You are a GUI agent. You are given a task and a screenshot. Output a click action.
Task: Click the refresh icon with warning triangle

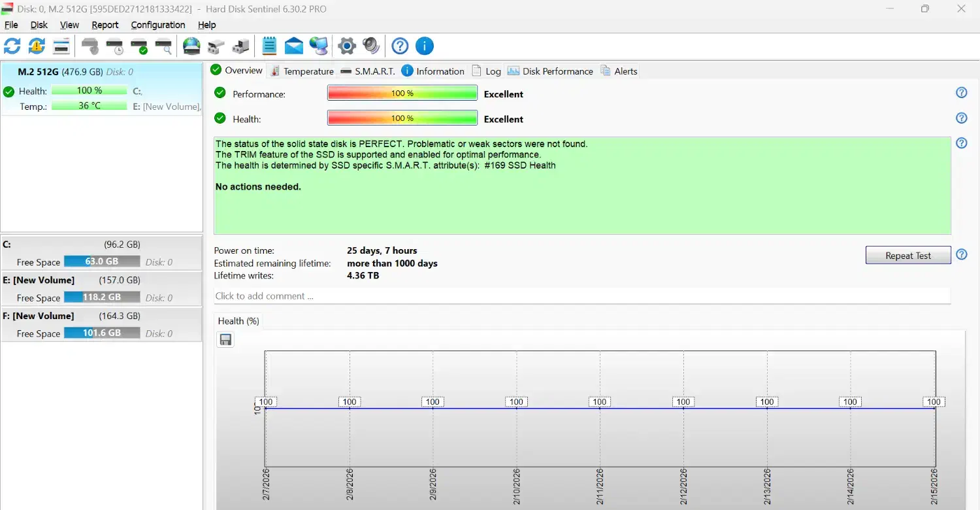point(37,46)
